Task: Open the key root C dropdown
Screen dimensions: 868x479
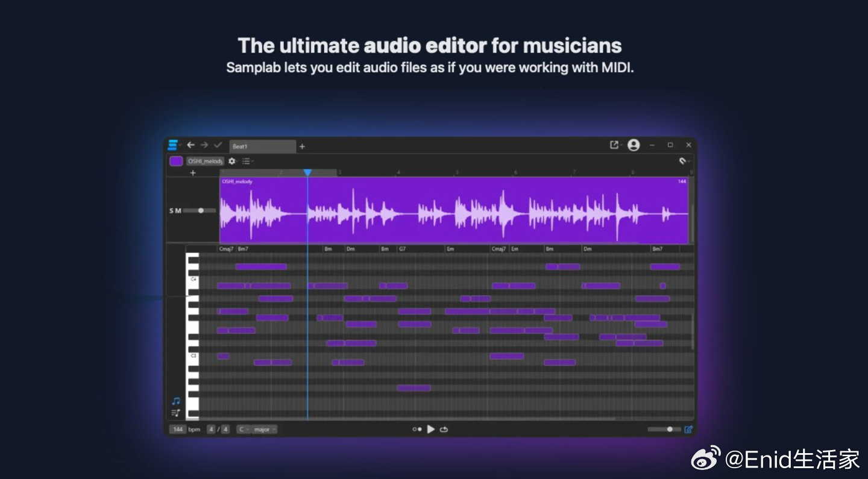Action: (243, 430)
